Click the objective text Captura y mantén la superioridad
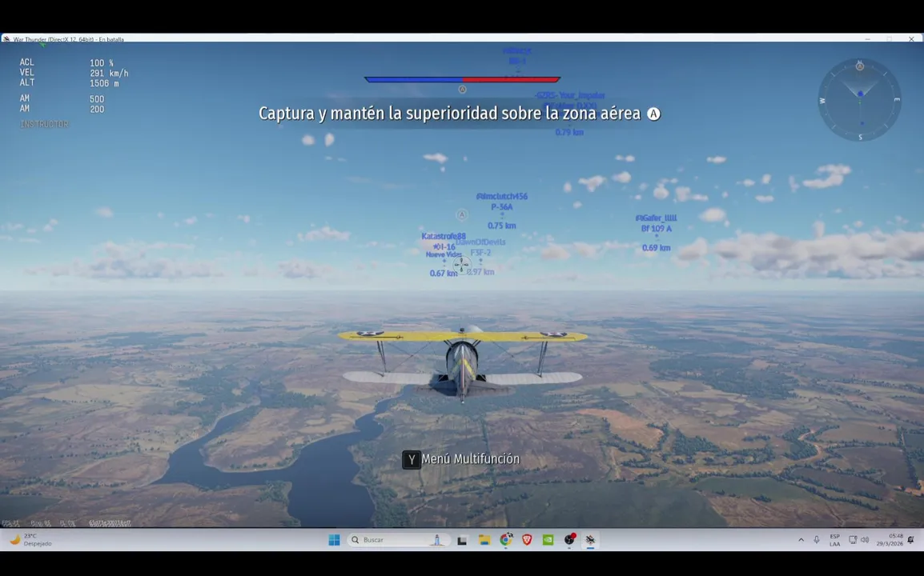924x576 pixels. point(450,114)
